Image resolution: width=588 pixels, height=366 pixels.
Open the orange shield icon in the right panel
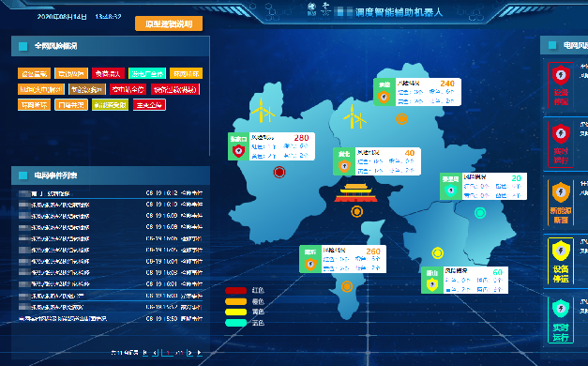point(561,203)
